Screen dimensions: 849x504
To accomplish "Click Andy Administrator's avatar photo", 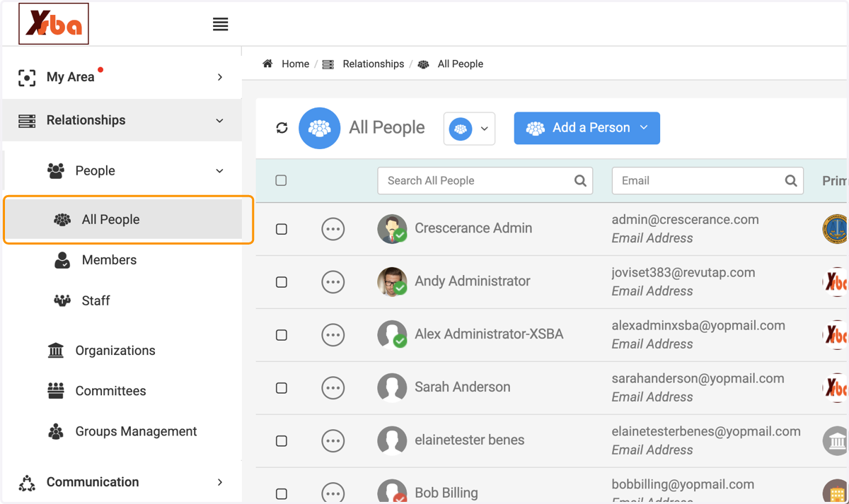I will 392,282.
